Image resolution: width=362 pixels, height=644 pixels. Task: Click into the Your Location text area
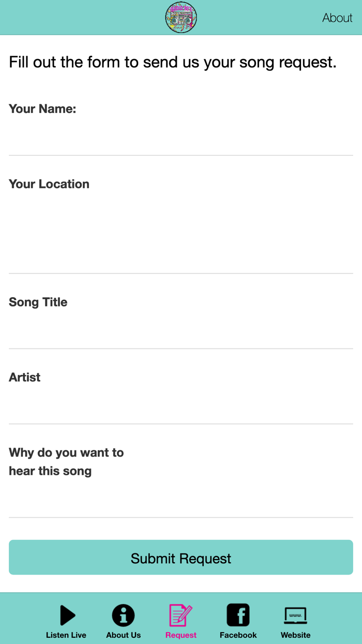coord(181,233)
